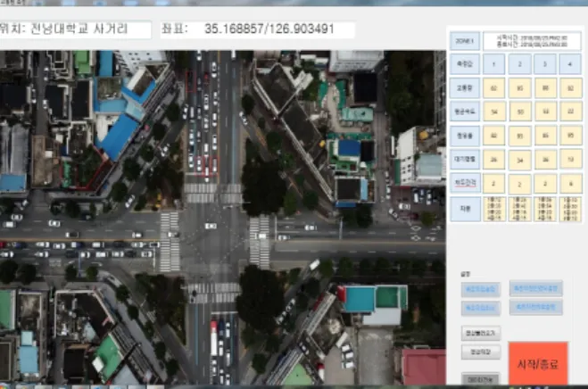The image size is (588, 389).
Task: Click the upper-left blue button under 설정
Action: pos(480,289)
